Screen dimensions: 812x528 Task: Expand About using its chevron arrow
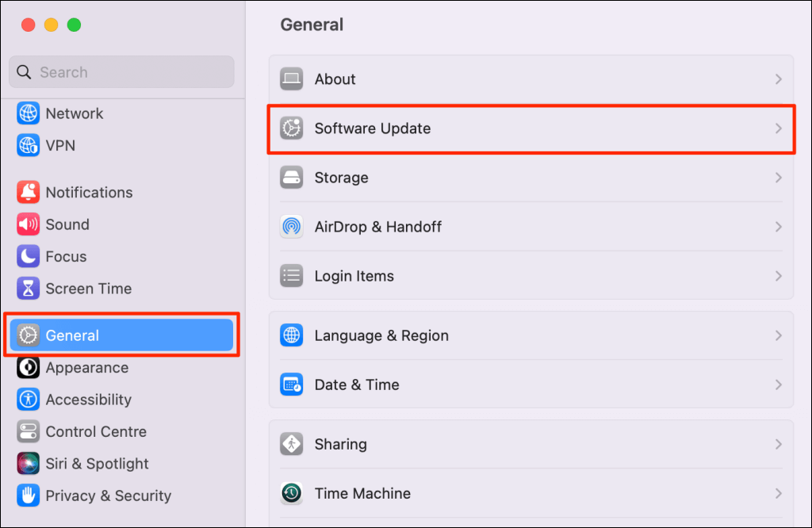(779, 79)
